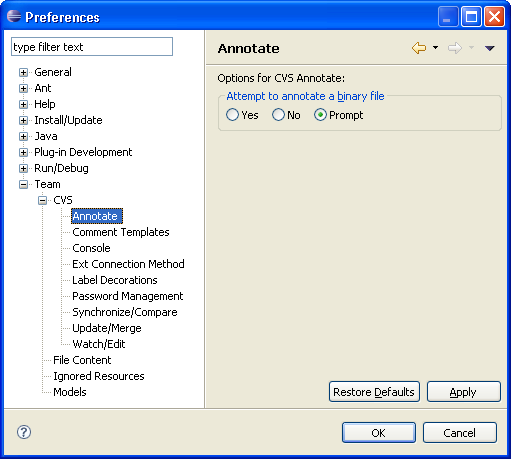This screenshot has width=511, height=459.
Task: Click the Restore Defaults button
Action: (x=374, y=392)
